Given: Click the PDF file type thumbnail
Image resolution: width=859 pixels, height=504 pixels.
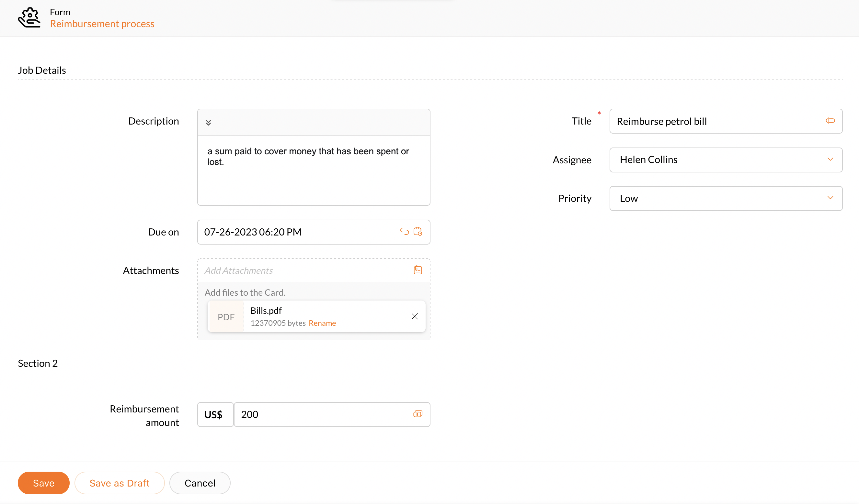Looking at the screenshot, I should 226,317.
